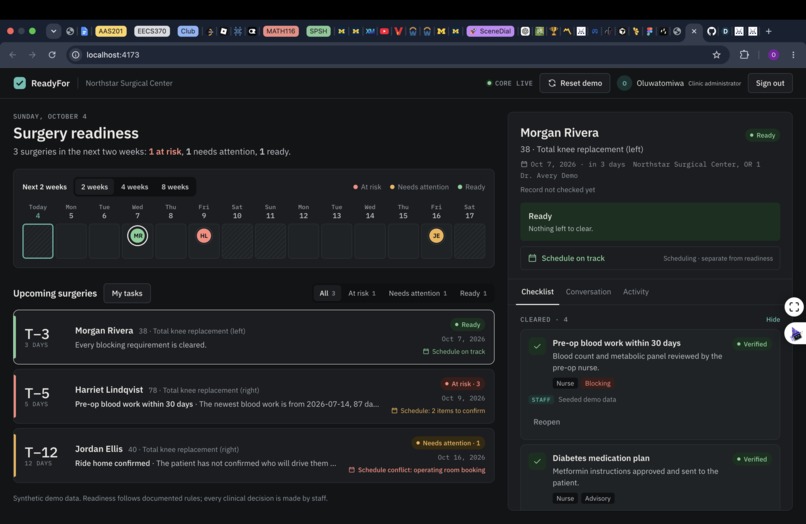Filter surgeries by At risk 1
806x524 pixels.
coord(362,293)
